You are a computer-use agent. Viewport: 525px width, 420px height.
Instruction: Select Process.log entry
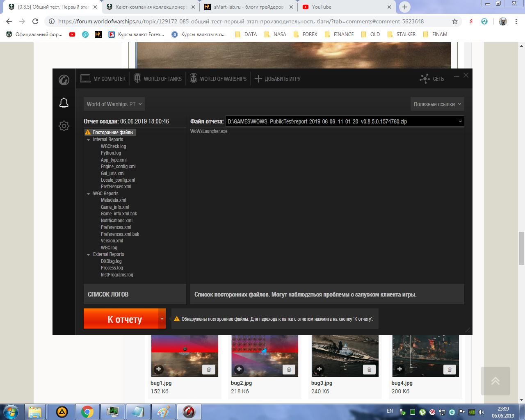coord(112,268)
